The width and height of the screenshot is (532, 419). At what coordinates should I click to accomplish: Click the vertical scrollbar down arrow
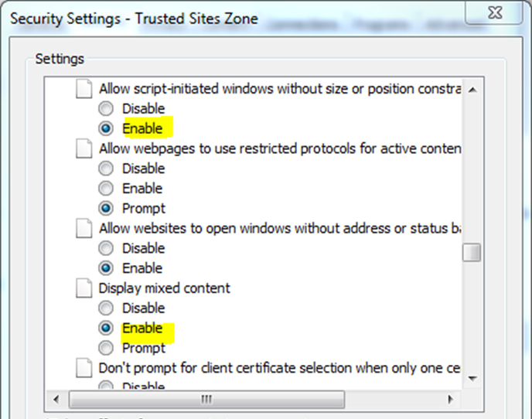point(472,378)
